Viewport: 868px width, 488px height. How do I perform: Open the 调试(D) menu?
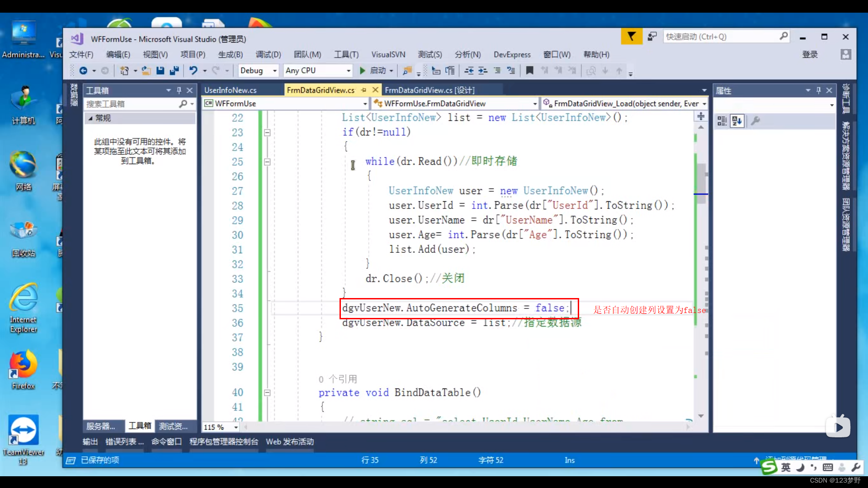click(268, 54)
